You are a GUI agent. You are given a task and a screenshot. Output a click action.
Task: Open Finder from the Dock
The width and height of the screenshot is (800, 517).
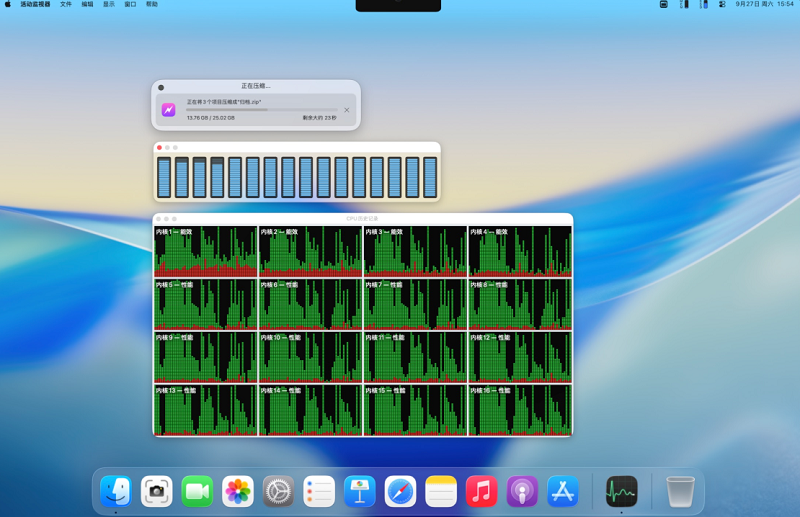116,491
